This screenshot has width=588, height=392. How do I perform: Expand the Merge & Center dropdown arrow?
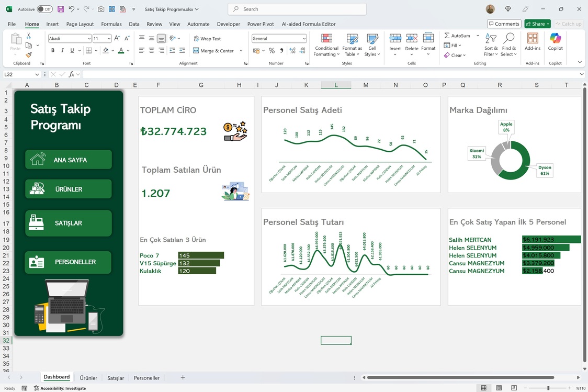point(241,51)
